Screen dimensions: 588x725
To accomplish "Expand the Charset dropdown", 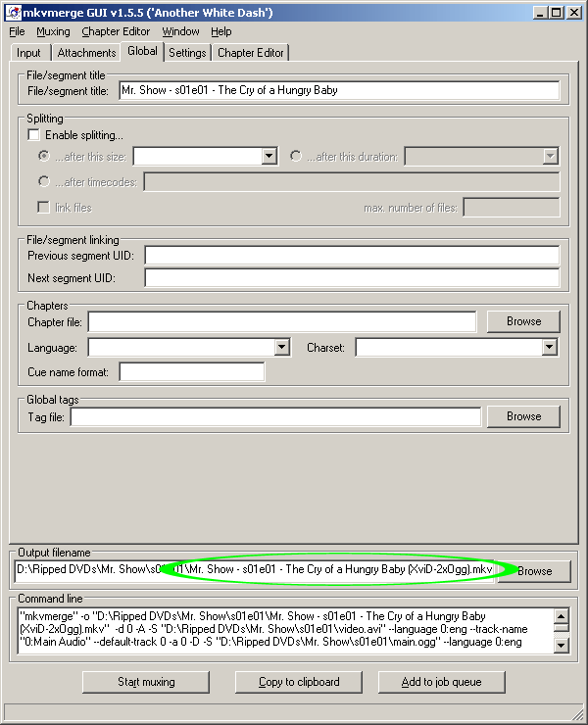I will point(549,347).
